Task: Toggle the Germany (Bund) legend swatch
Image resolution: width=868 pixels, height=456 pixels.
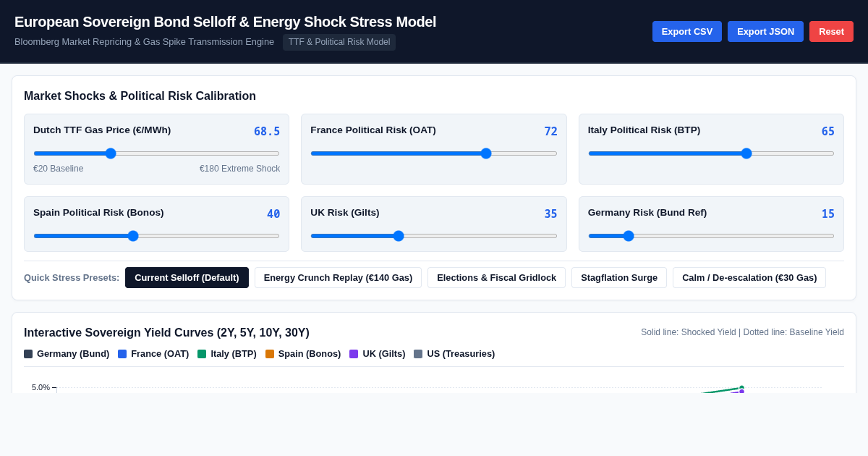Action: coord(28,354)
